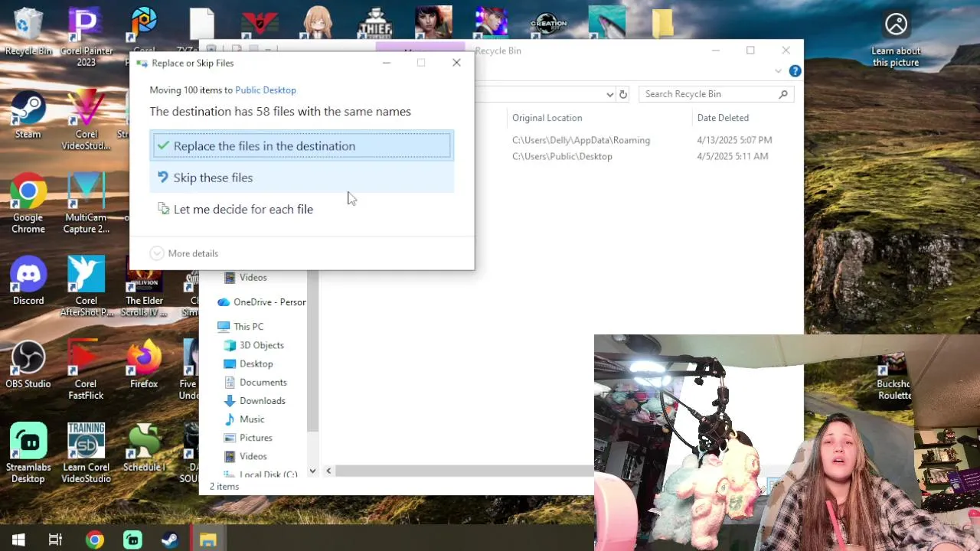The image size is (980, 551).
Task: Open Streamlabs from the taskbar
Action: 132,540
